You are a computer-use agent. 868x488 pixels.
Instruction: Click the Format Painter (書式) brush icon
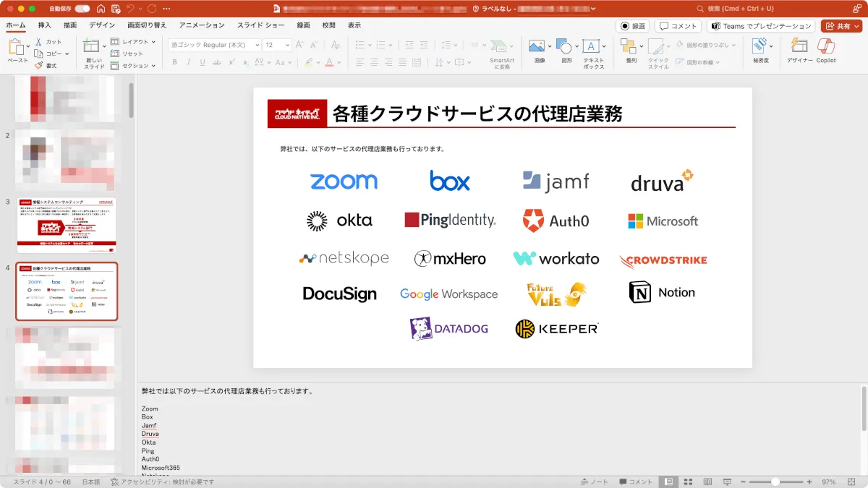pos(39,65)
